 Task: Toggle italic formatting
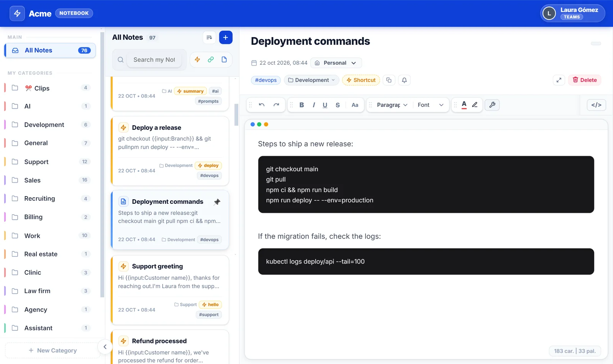tap(314, 105)
